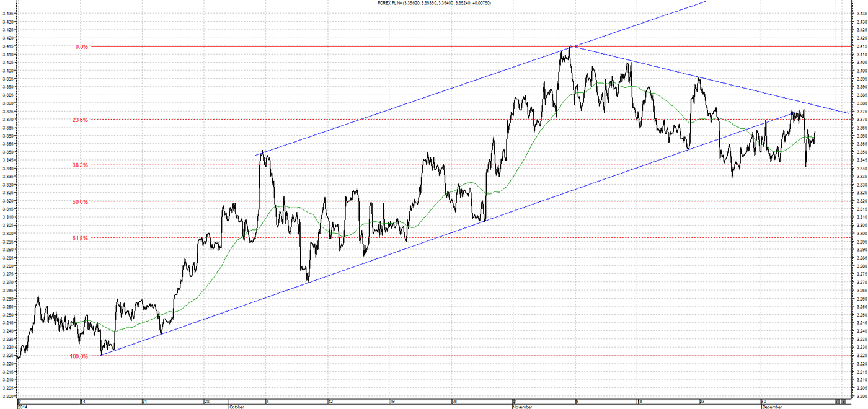Click the October label on the time axis
The width and height of the screenshot is (868, 409).
(237, 407)
